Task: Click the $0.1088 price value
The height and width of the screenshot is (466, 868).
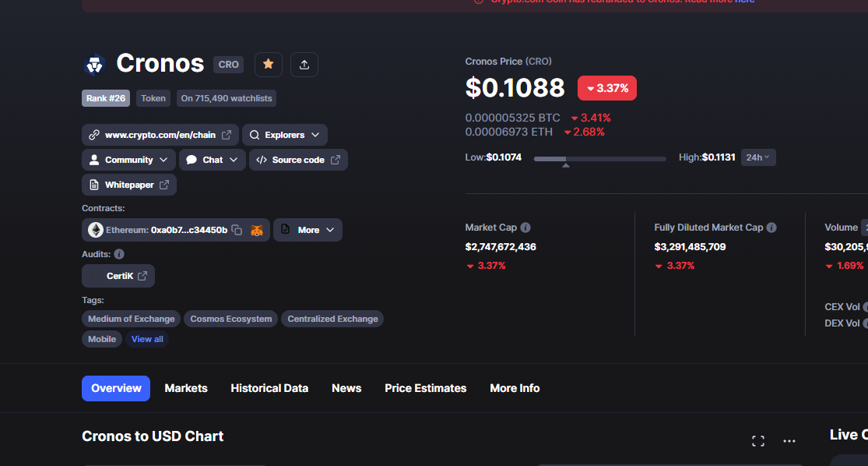Action: (515, 87)
